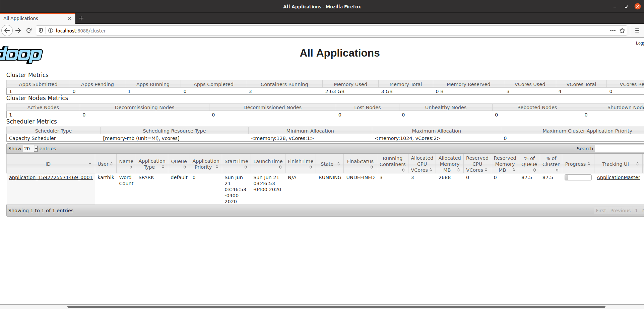Open the Show entries count dropdown
This screenshot has height=309, width=644.
tap(30, 149)
